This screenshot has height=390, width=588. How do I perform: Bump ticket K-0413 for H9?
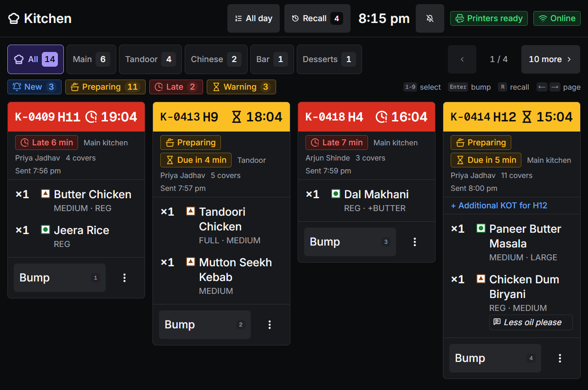point(205,325)
